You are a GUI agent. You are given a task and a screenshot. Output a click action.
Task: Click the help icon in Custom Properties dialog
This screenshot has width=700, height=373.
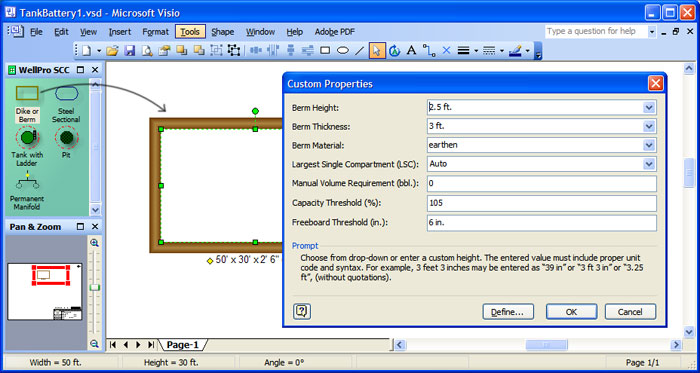click(x=302, y=311)
